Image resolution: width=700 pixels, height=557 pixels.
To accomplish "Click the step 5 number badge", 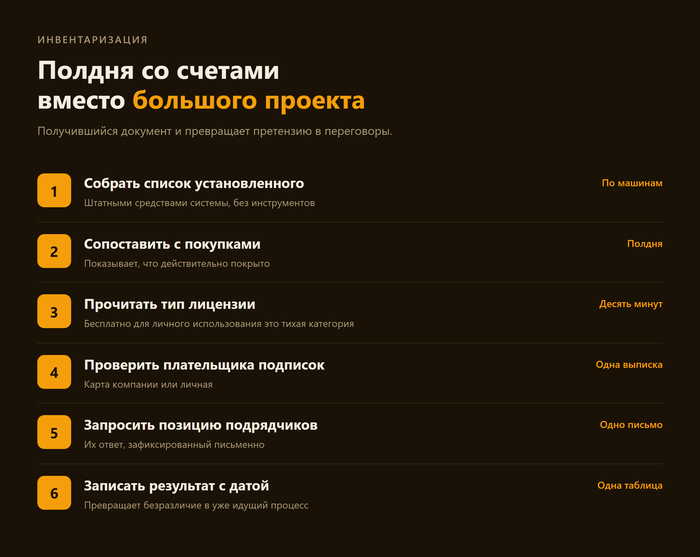I will 54,432.
